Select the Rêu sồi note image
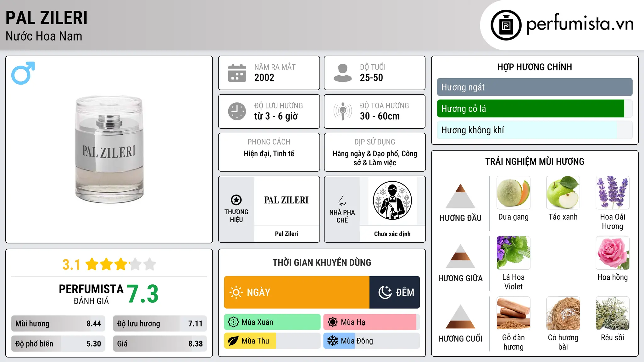 coord(613,313)
